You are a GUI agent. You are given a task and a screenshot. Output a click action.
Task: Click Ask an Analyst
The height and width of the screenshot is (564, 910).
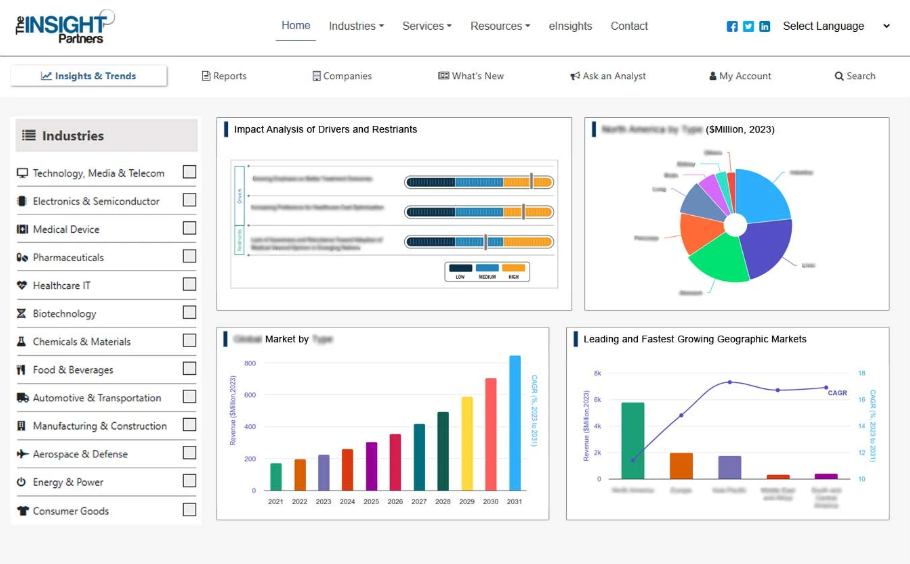tap(608, 76)
